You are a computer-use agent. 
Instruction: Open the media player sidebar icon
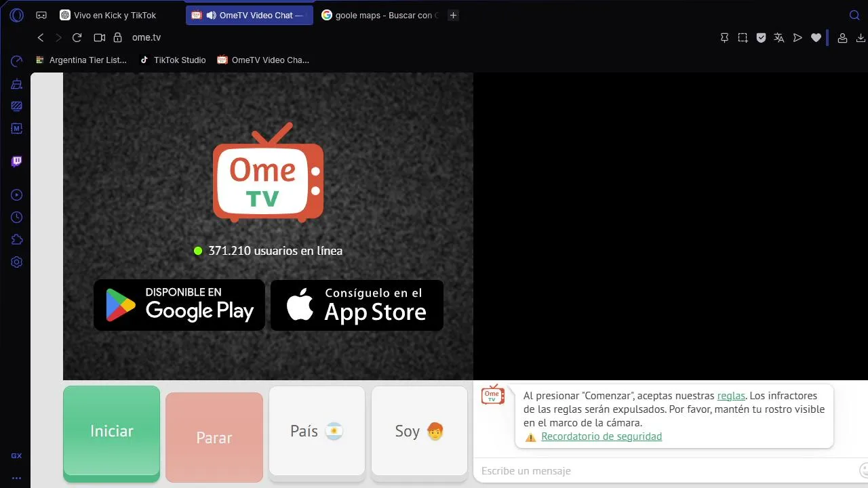coord(17,195)
